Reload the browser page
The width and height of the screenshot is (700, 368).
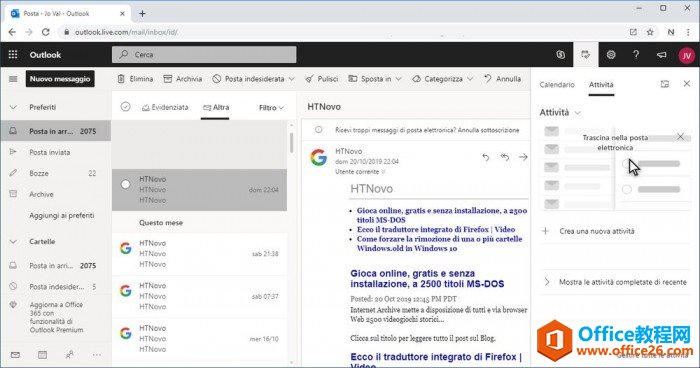46,32
